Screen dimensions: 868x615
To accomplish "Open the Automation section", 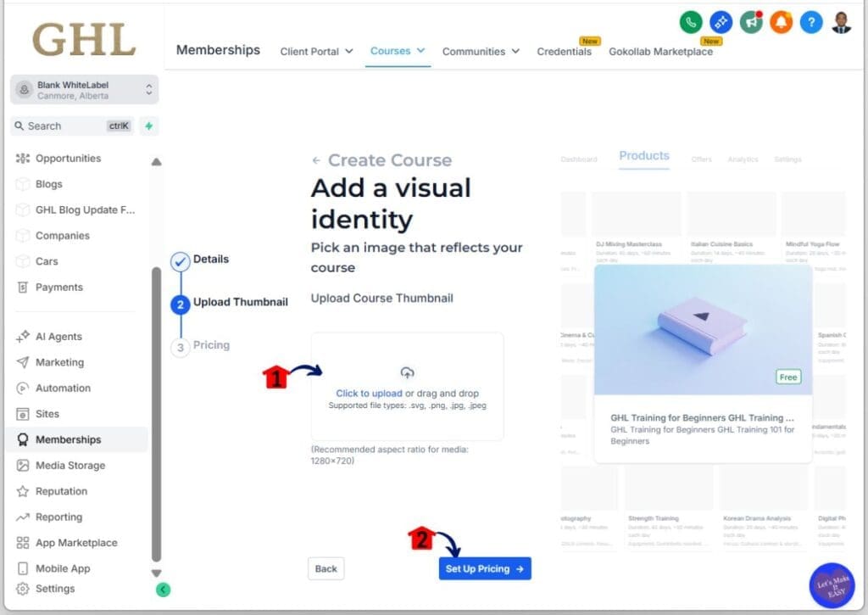I will click(x=59, y=388).
